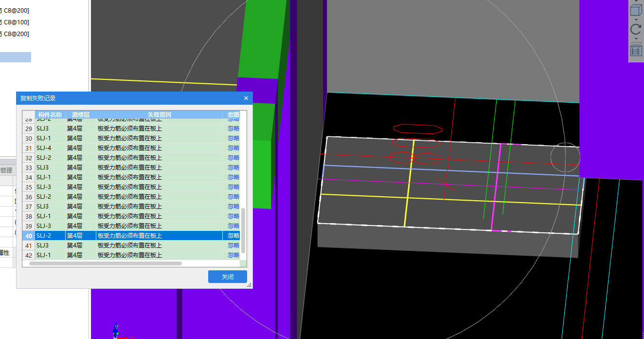Image resolution: width=644 pixels, height=339 pixels.
Task: Close the 复制失败记录 dialog with X
Action: (x=246, y=98)
